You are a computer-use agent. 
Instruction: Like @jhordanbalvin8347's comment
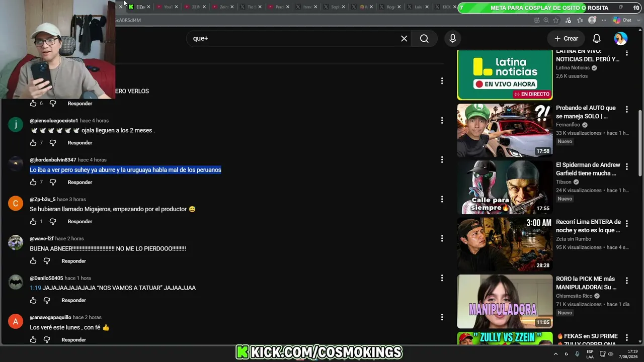(x=33, y=182)
